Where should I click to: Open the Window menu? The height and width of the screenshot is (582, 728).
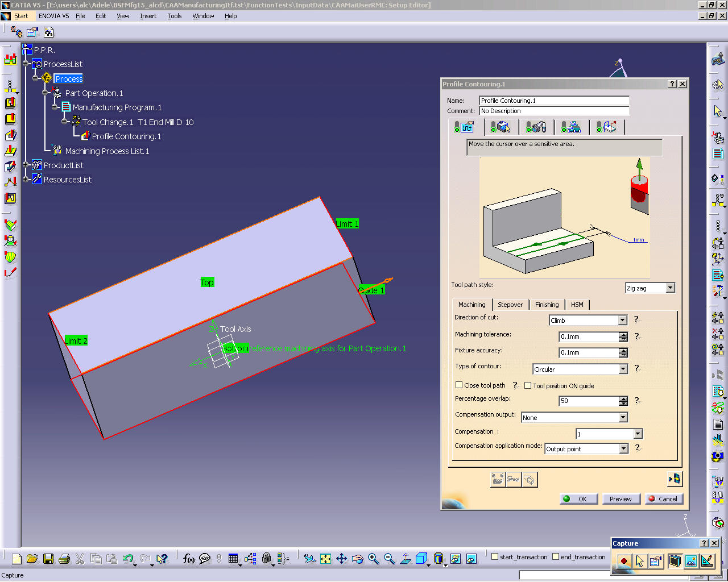click(x=203, y=16)
